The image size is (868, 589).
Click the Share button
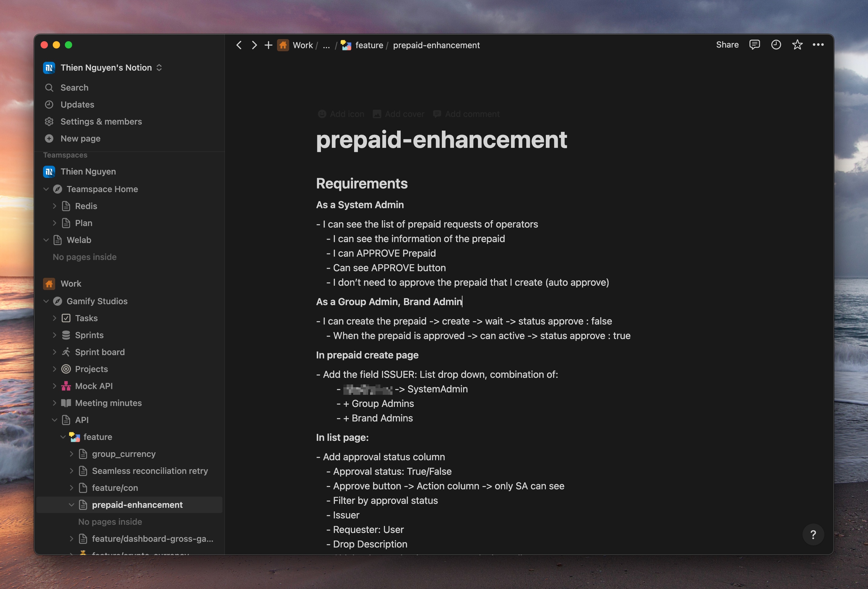point(727,45)
